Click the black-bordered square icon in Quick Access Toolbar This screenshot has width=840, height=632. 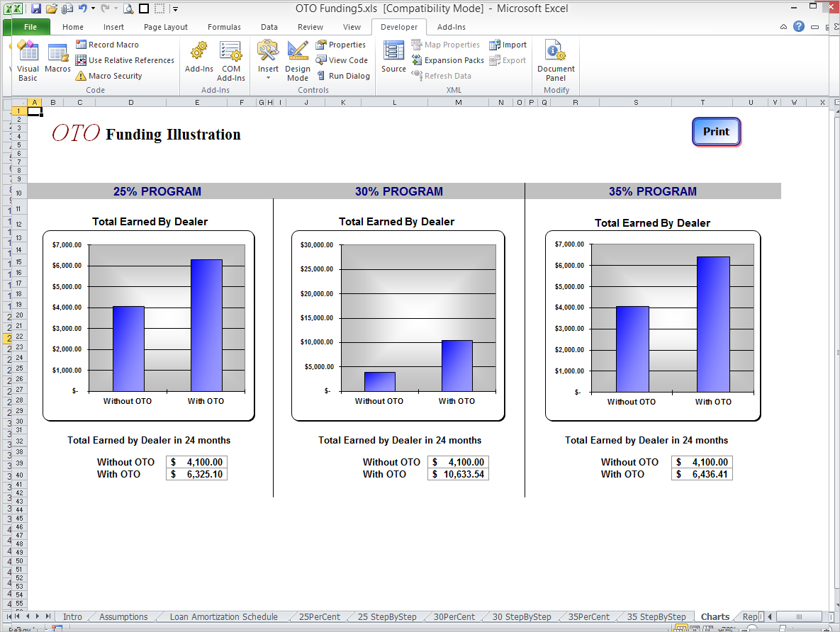[x=144, y=9]
